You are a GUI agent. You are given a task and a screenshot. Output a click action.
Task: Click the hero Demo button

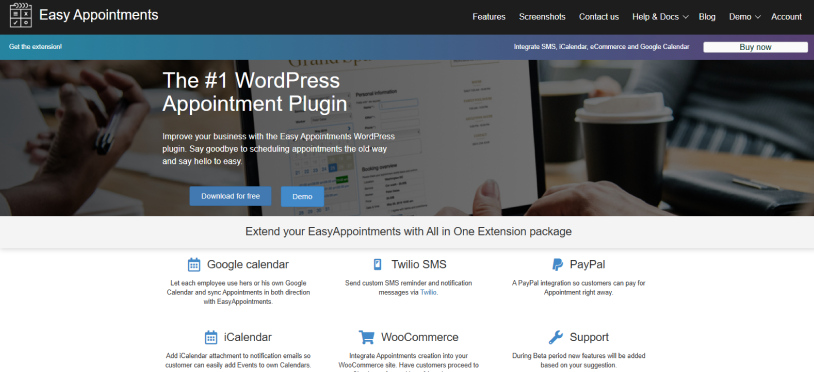coord(302,197)
